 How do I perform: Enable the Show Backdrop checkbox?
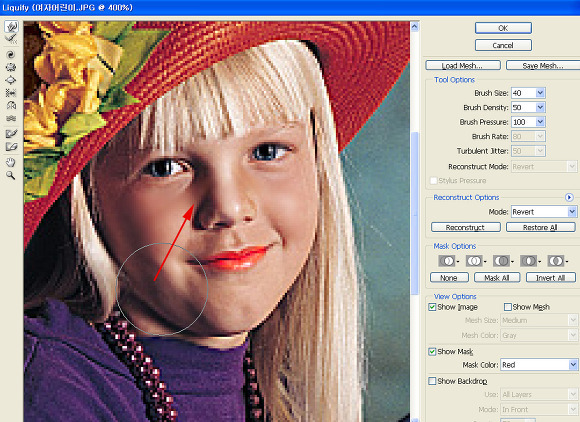[432, 381]
